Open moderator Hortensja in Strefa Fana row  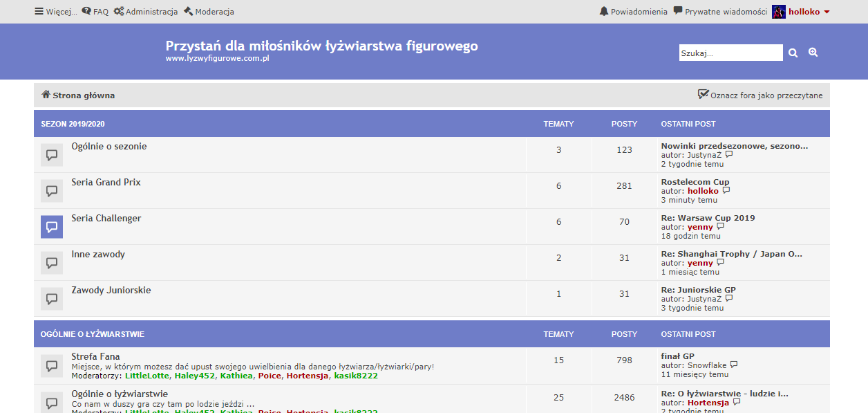click(308, 376)
